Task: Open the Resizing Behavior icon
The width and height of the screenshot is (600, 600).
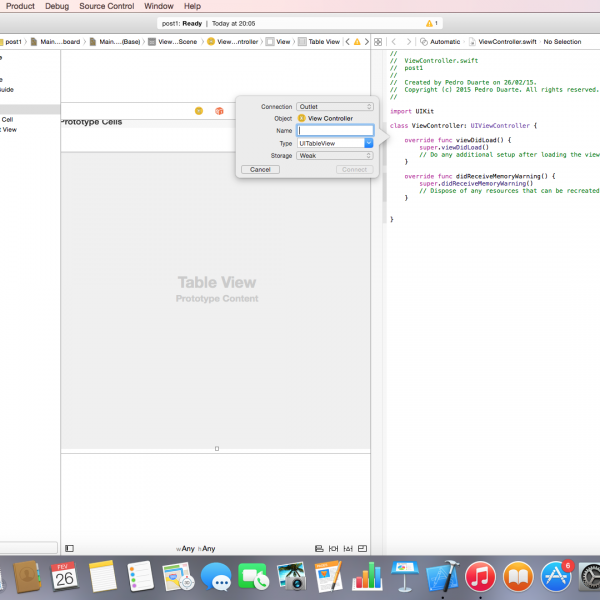Action: tap(362, 548)
